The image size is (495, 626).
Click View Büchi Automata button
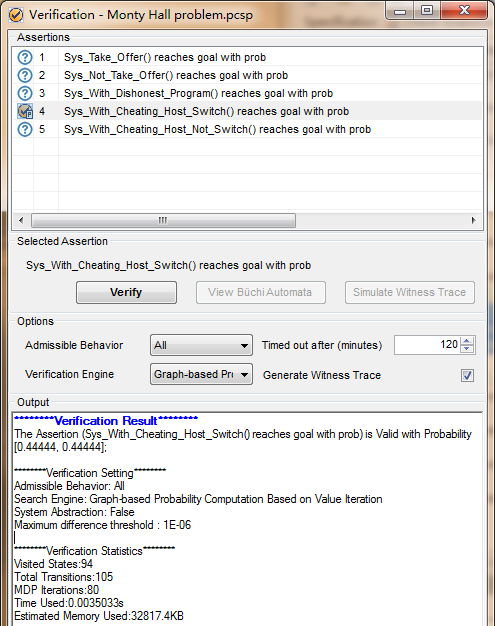261,293
